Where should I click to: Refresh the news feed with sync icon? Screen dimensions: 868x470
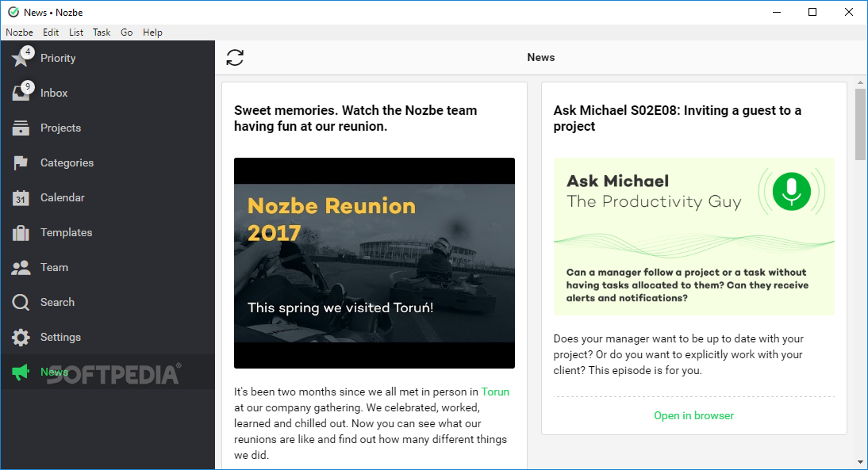(x=235, y=58)
